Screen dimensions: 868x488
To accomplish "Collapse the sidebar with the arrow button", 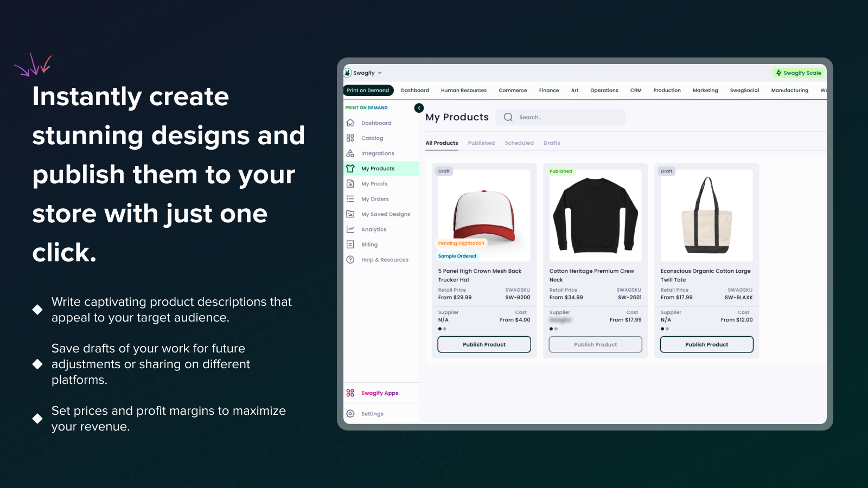I will coord(419,108).
